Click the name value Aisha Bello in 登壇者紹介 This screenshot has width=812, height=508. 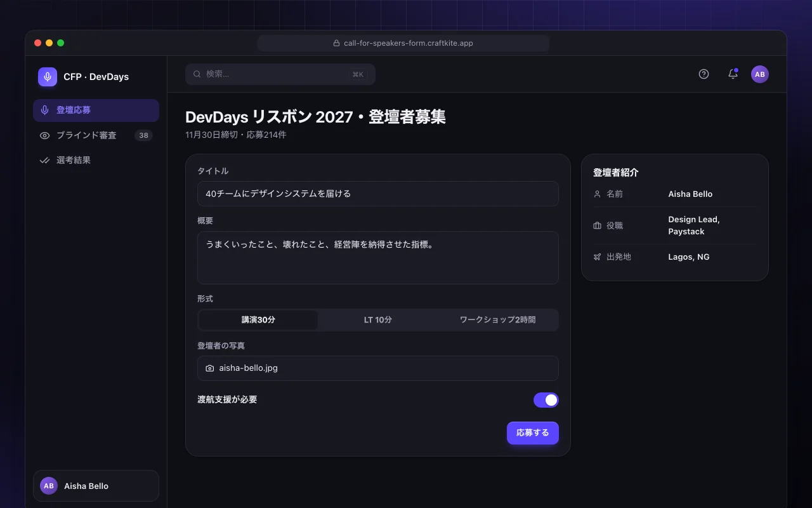coord(690,194)
